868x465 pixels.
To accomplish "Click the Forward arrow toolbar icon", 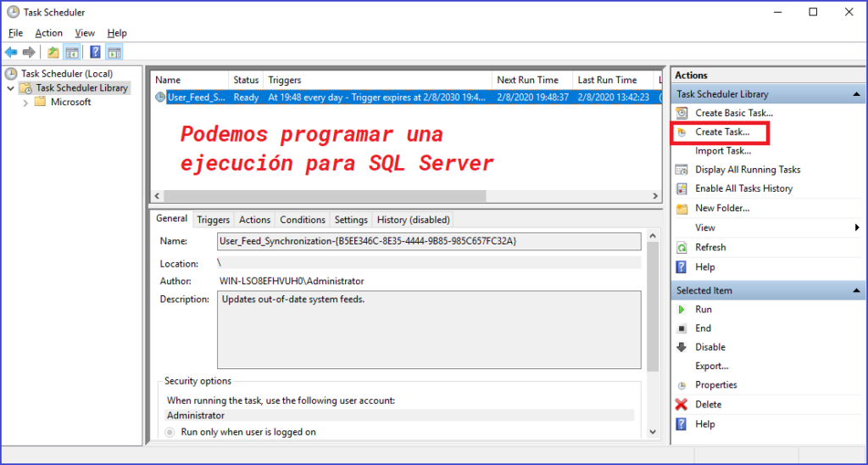I will point(29,53).
